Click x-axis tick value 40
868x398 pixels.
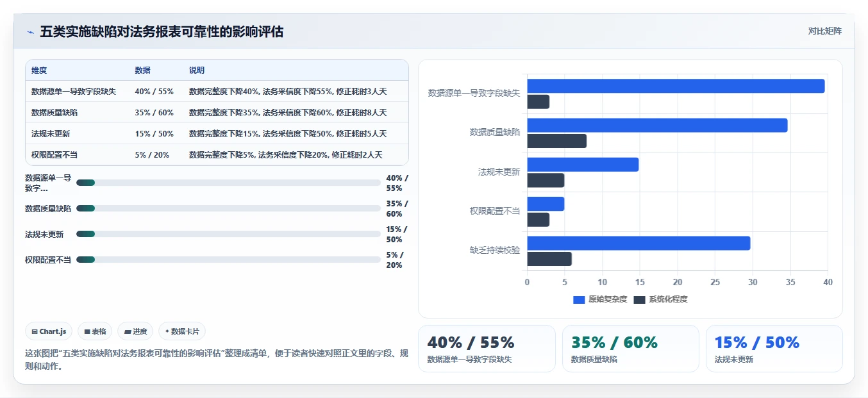[828, 282]
